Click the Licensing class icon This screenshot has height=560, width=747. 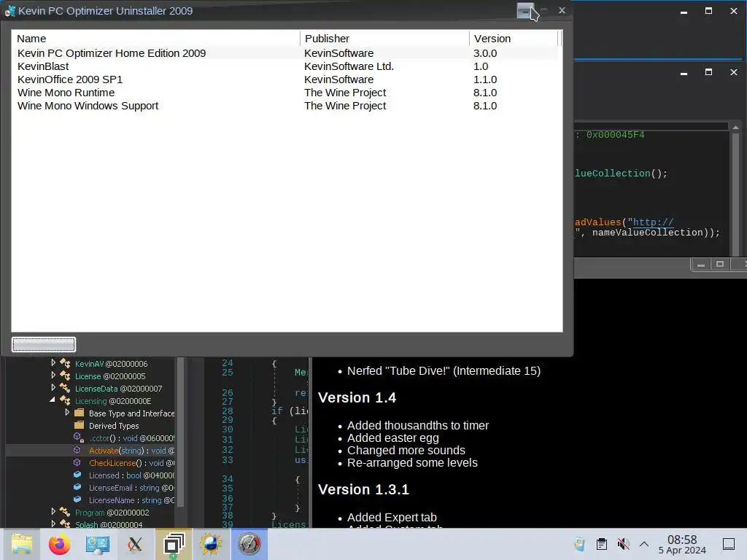point(65,400)
